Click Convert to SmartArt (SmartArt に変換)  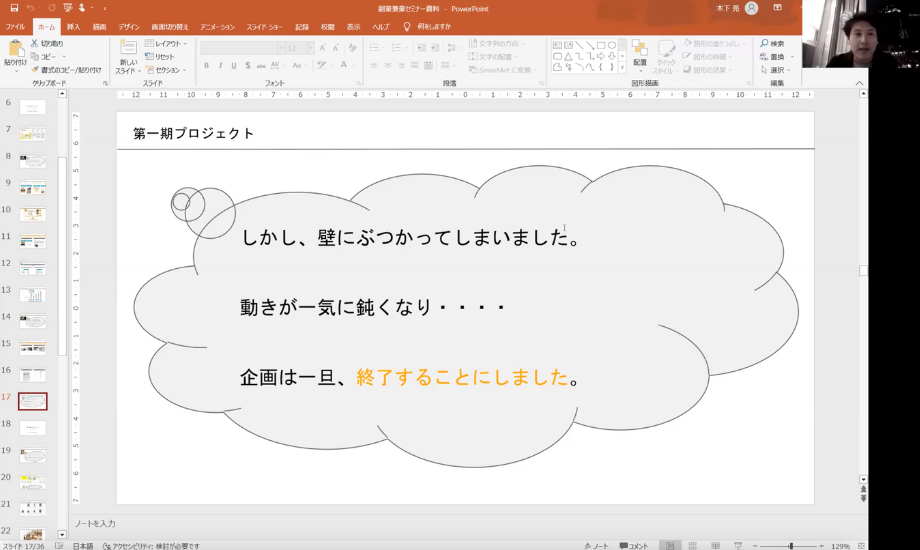(x=501, y=70)
